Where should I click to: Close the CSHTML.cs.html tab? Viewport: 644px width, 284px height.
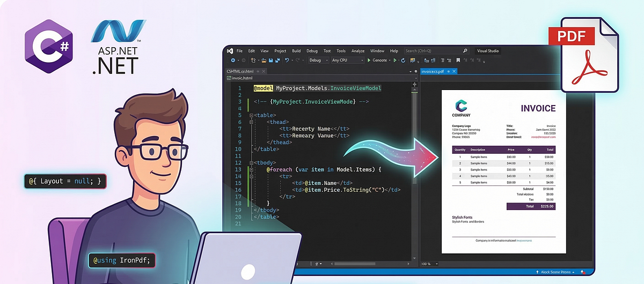click(264, 71)
